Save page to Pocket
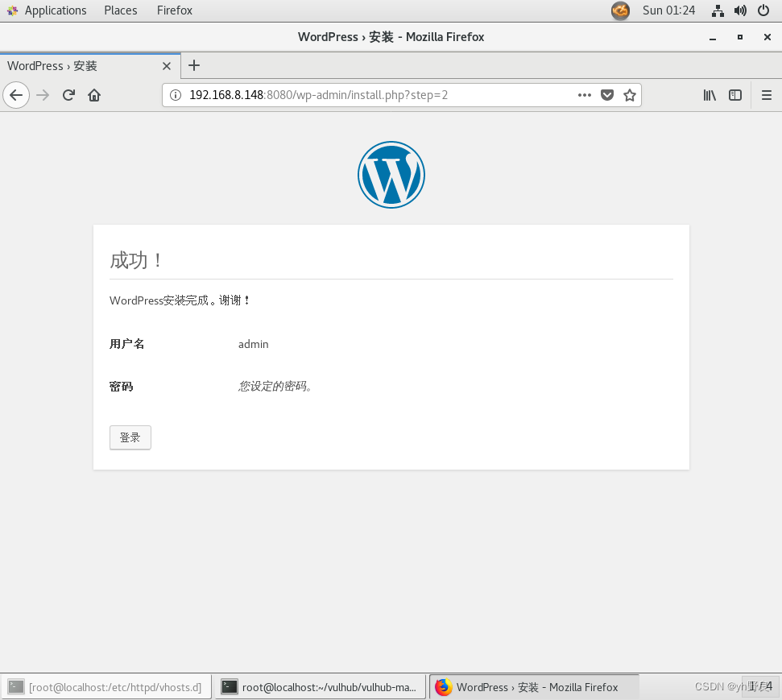 607,95
